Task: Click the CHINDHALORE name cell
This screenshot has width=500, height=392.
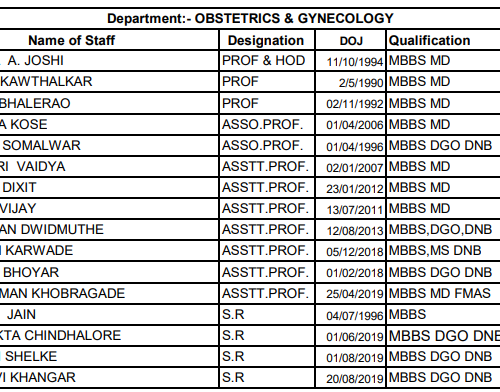Action: 109,336
